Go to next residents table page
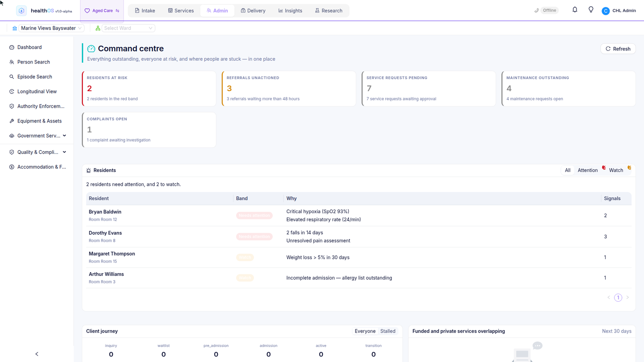This screenshot has height=362, width=644. coord(627,298)
